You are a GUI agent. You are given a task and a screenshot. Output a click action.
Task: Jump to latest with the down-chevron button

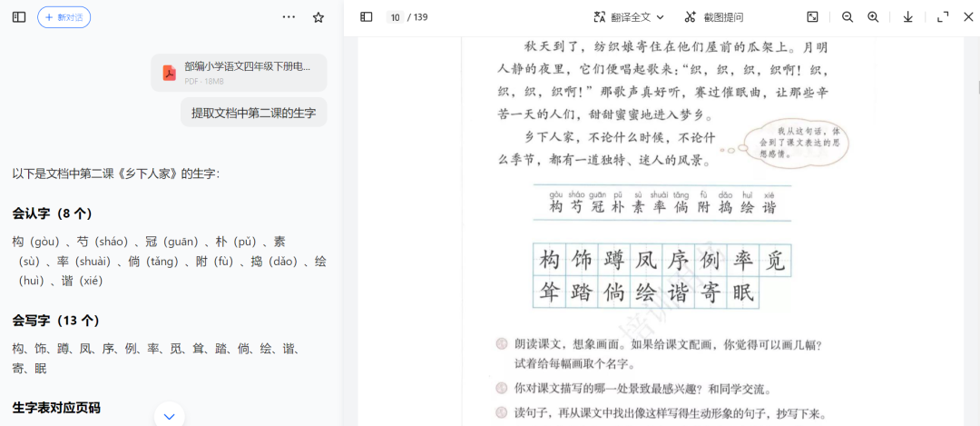pyautogui.click(x=170, y=415)
